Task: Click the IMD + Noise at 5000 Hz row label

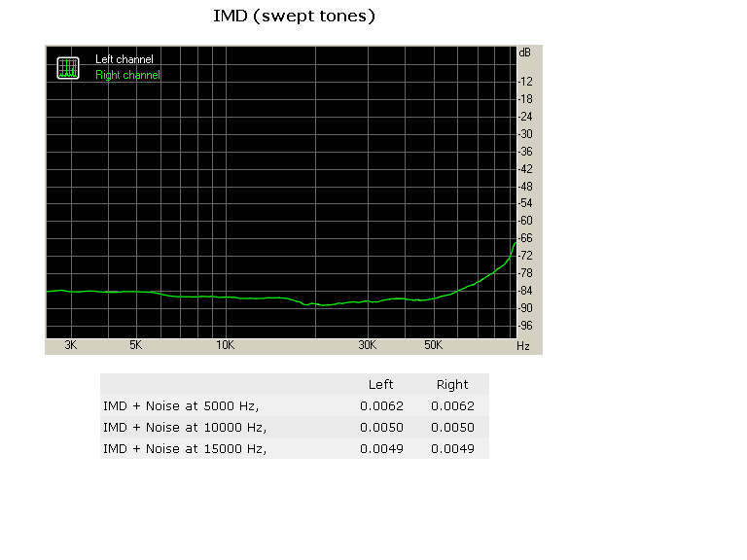Action: (181, 405)
